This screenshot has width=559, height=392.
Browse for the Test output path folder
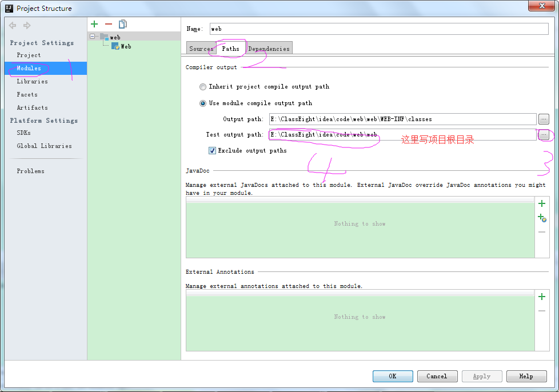544,134
